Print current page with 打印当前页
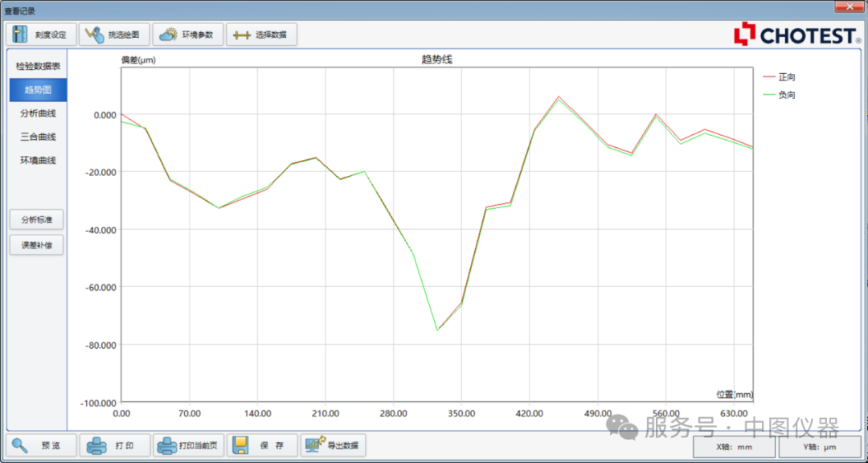 tap(188, 445)
